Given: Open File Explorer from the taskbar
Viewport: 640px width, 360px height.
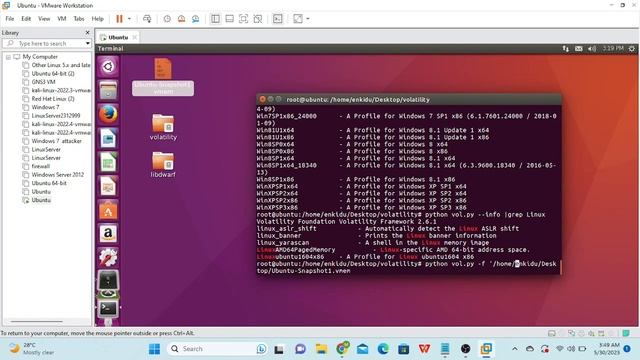Looking at the screenshot, I should pyautogui.click(x=321, y=349).
